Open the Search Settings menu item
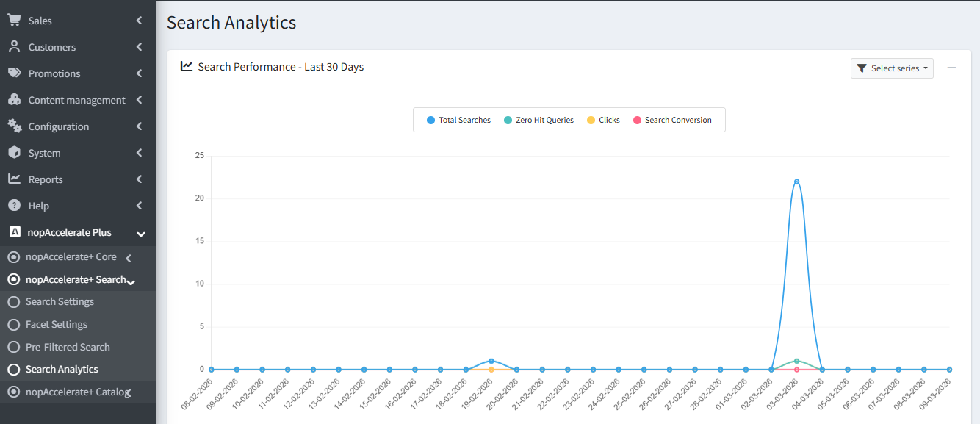Viewport: 980px width, 424px height. pos(60,302)
